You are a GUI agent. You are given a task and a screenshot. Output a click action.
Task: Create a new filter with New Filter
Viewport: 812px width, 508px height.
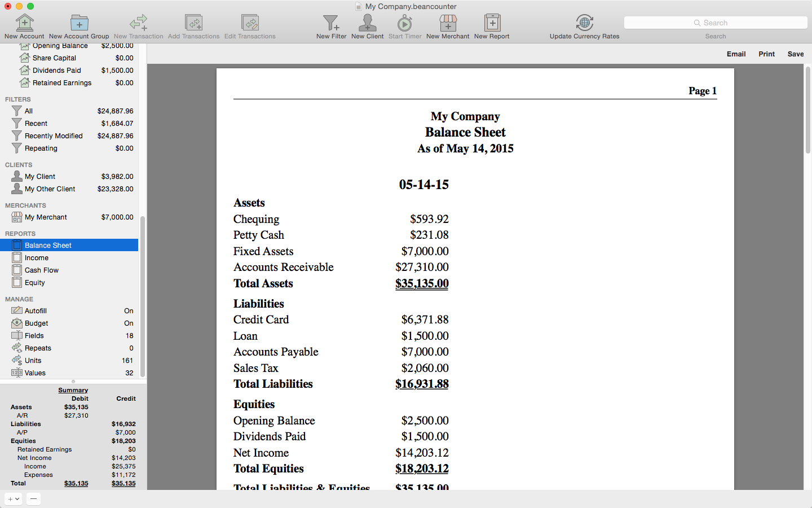click(x=331, y=23)
